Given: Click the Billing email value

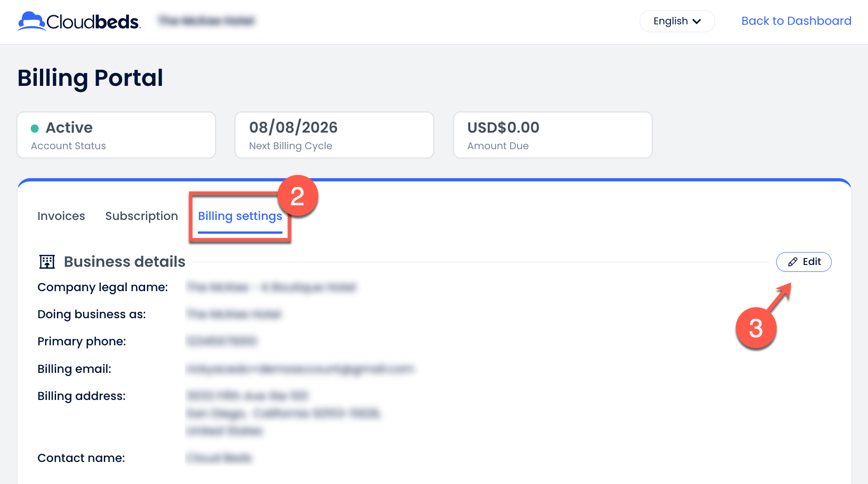Looking at the screenshot, I should click(x=299, y=369).
